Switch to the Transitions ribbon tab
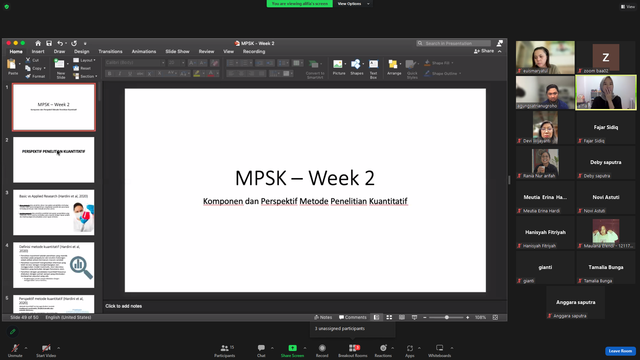Screen dimensions: 640x360 coord(110,51)
